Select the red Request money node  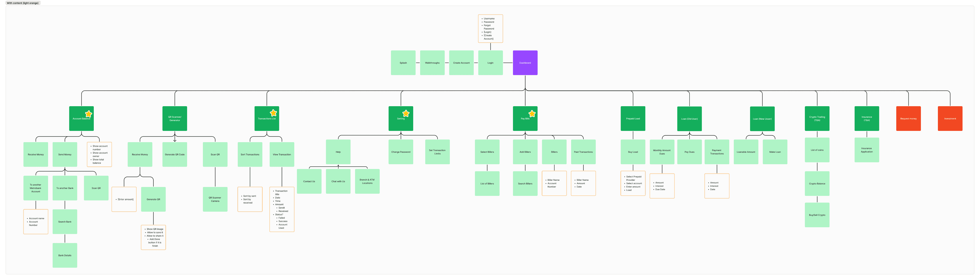click(908, 118)
